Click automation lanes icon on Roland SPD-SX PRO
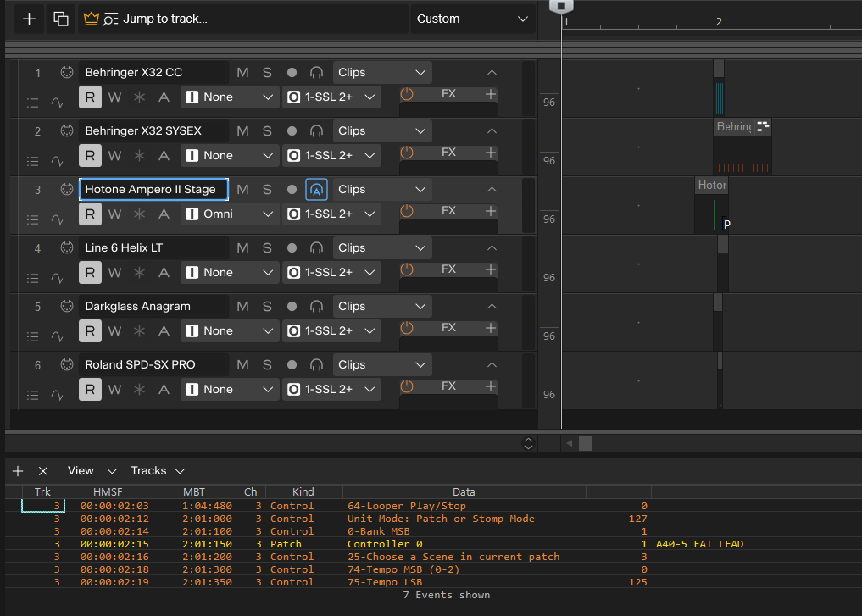862x616 pixels. point(57,395)
